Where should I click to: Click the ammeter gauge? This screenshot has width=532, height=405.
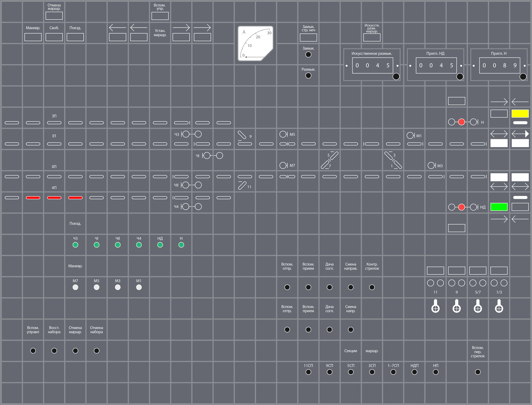click(256, 43)
